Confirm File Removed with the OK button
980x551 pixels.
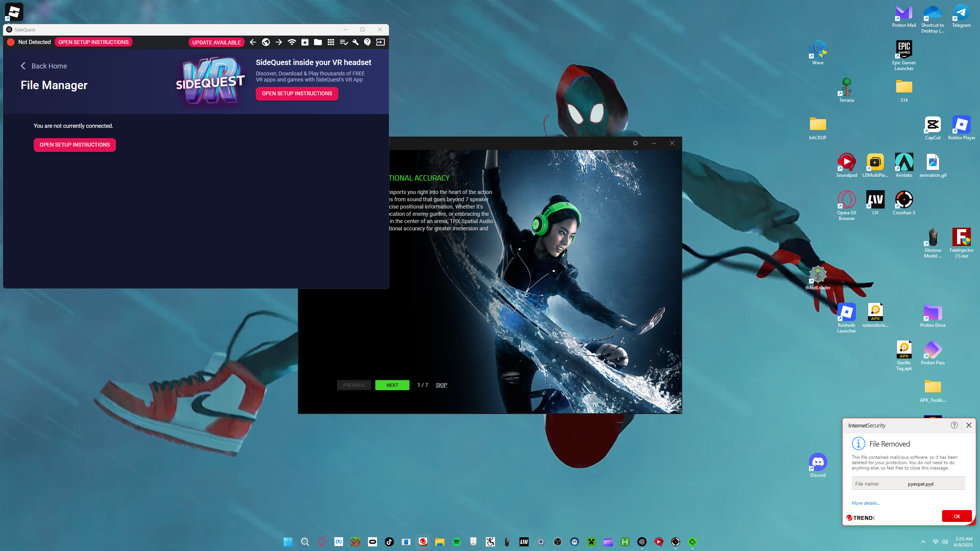(957, 516)
